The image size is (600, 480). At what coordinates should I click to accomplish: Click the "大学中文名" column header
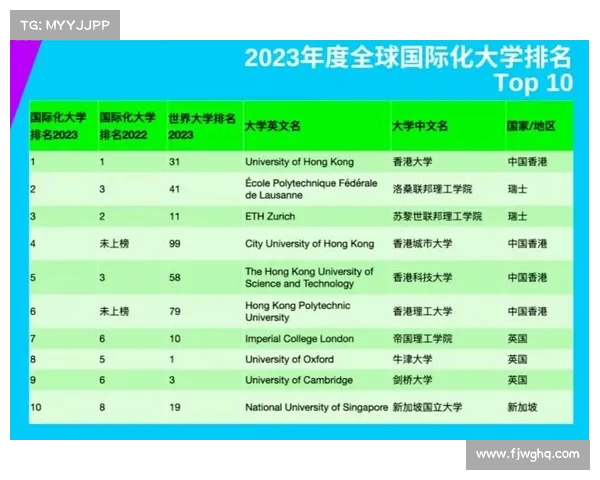420,126
